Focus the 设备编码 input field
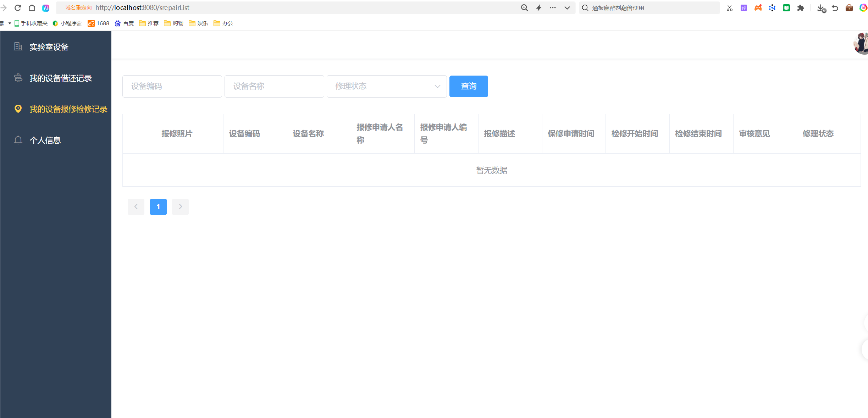The width and height of the screenshot is (868, 418). pyautogui.click(x=172, y=86)
